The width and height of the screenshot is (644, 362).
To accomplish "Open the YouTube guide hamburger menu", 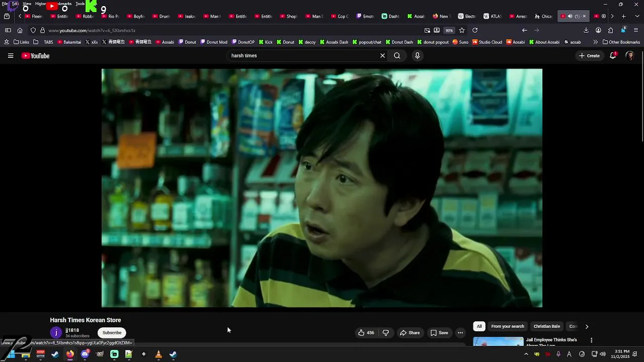I will pyautogui.click(x=11, y=56).
